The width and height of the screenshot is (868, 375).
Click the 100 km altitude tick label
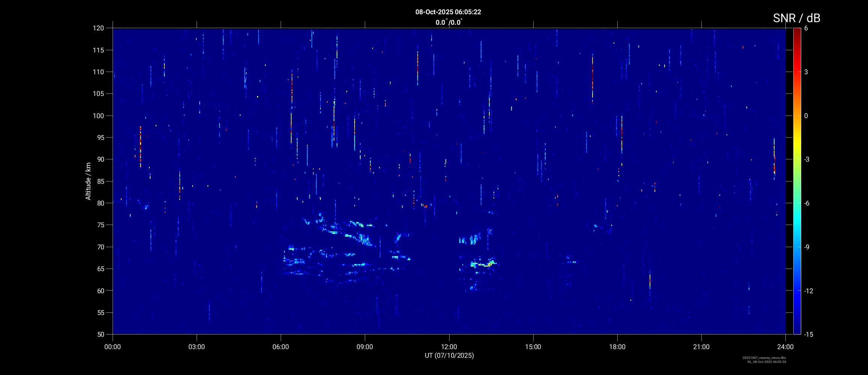[x=98, y=116]
